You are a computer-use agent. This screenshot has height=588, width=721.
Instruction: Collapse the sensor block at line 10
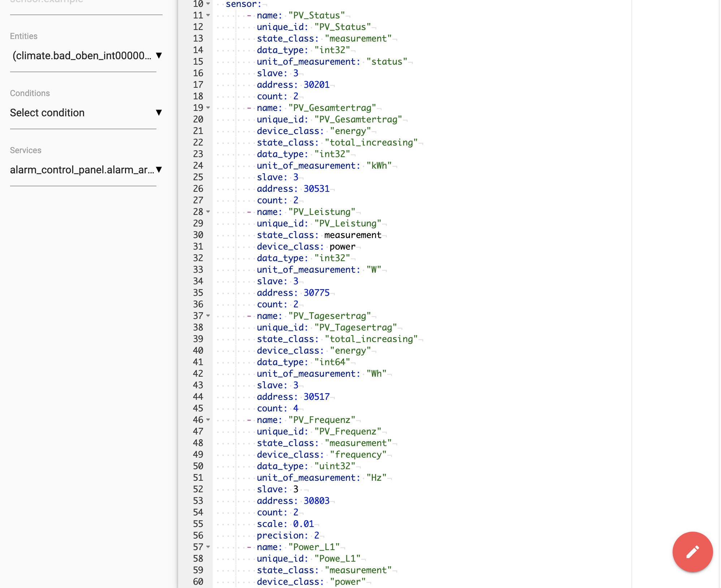(x=208, y=4)
